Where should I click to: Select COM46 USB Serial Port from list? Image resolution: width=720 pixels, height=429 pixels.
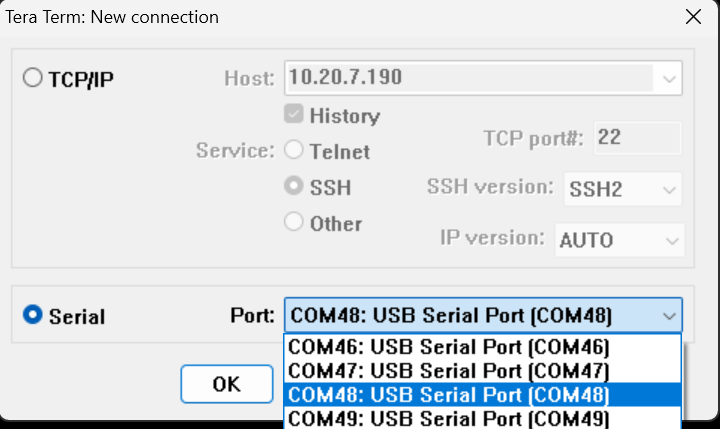[448, 347]
